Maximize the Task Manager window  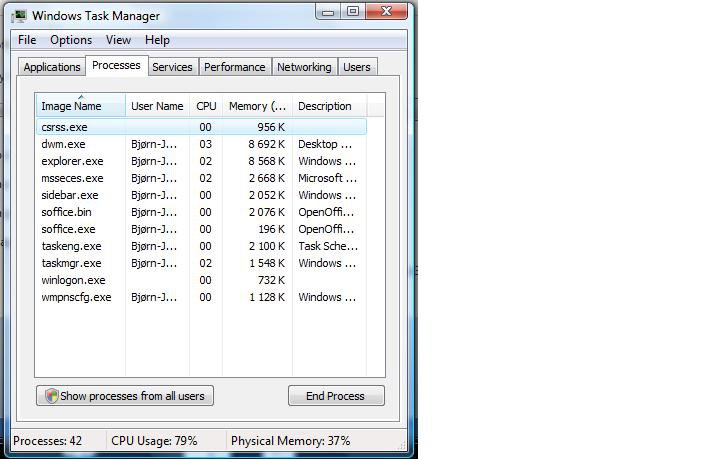click(353, 12)
